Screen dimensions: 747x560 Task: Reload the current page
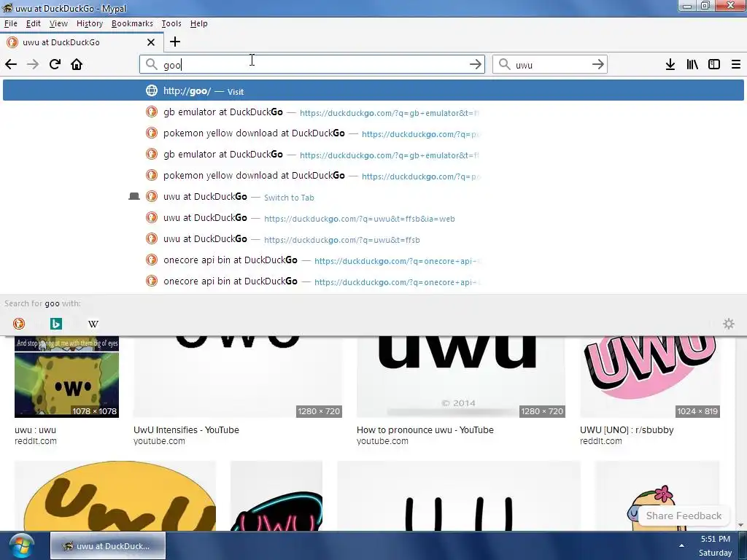55,64
